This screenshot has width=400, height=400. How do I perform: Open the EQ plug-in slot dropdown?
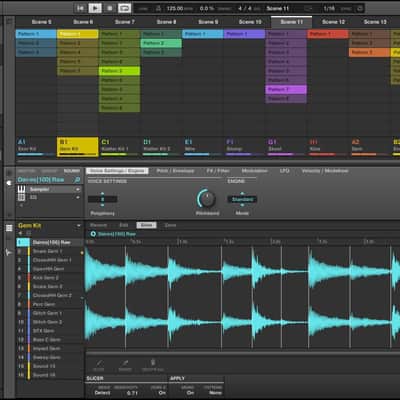click(x=78, y=198)
